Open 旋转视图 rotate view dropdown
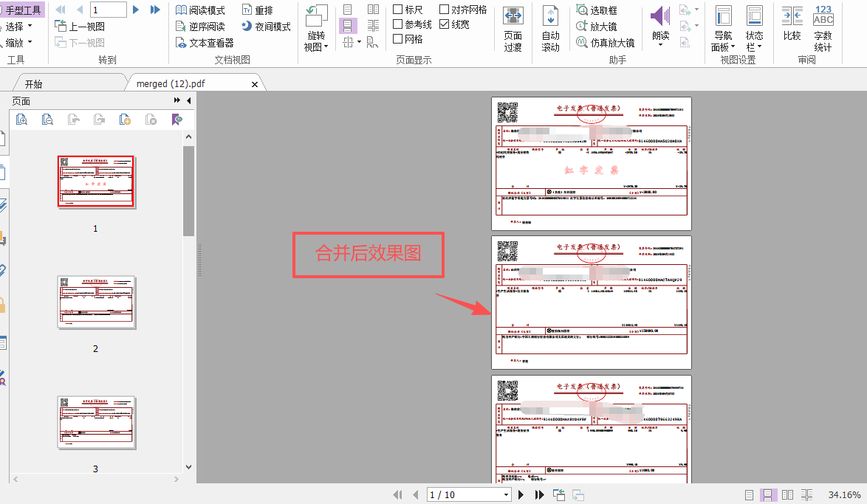Image resolution: width=867 pixels, height=504 pixels. 316,29
